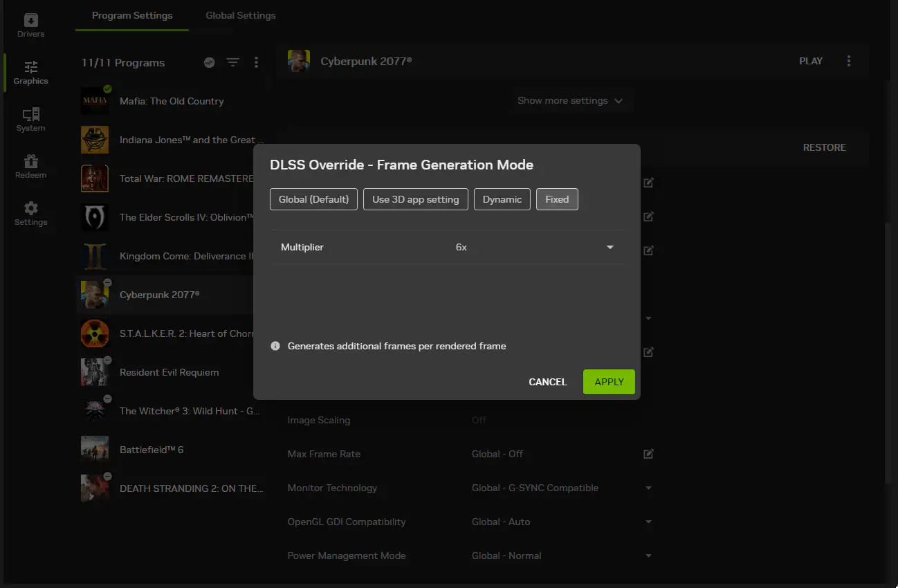Choose the DEATH STRANDING 2 game icon
The width and height of the screenshot is (898, 588).
click(x=95, y=488)
